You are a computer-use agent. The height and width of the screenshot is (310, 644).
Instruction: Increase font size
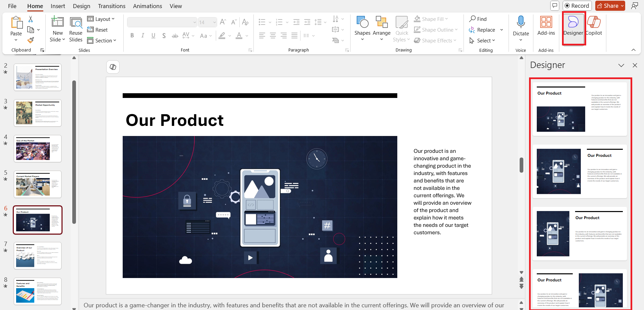[223, 22]
